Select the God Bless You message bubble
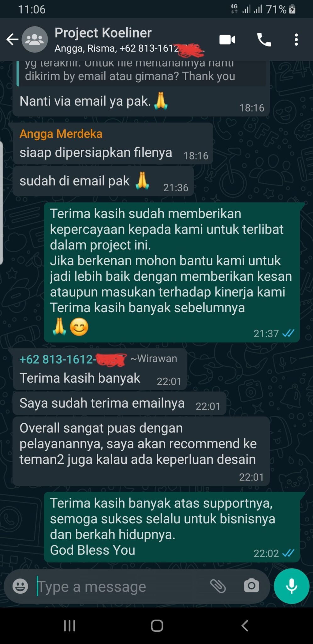 pos(172,527)
